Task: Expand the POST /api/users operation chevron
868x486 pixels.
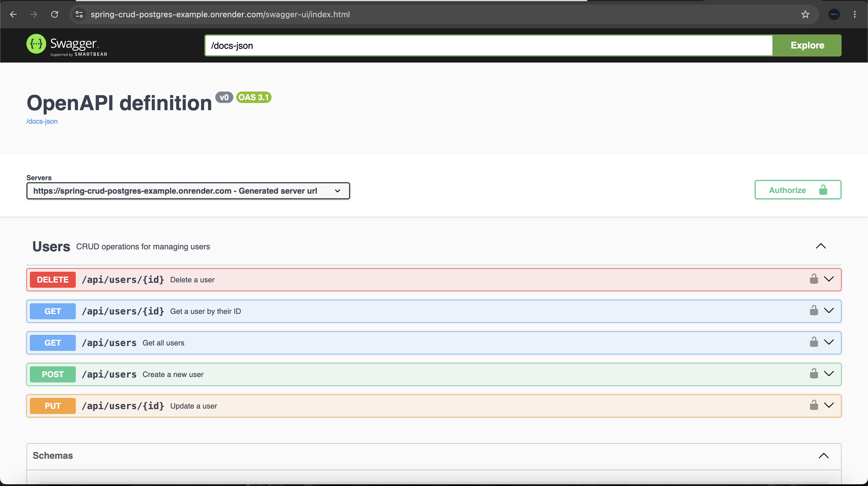Action: pos(829,374)
